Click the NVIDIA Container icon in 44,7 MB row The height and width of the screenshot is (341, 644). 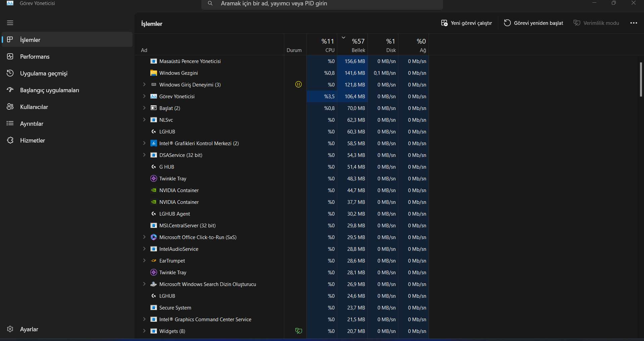tap(154, 190)
